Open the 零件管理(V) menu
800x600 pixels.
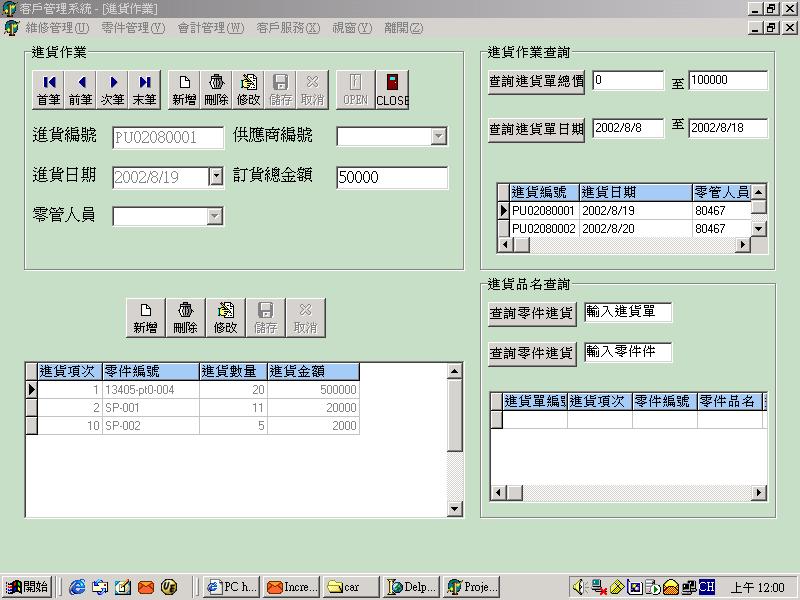pos(133,28)
